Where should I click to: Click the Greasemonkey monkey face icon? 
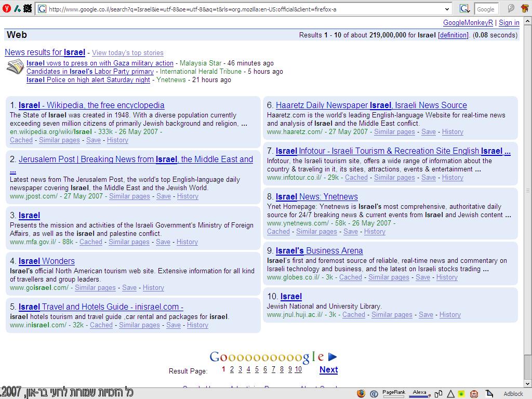pos(474,394)
